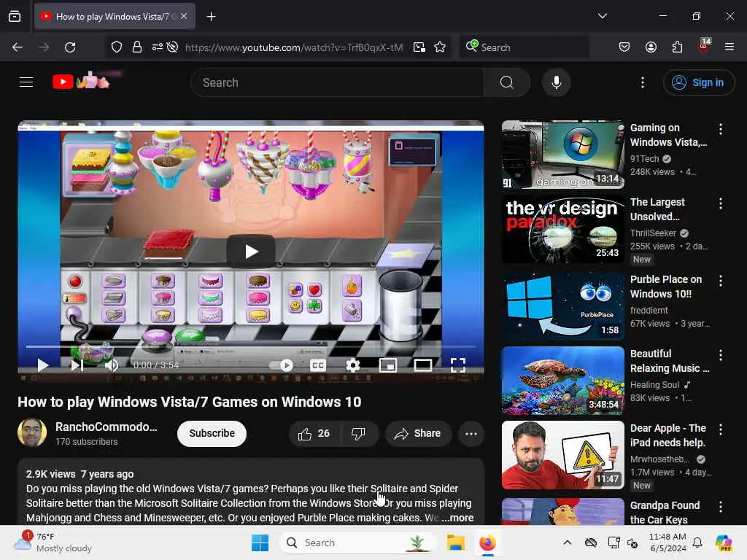Open Firefox account icon
The image size is (747, 560).
[651, 47]
